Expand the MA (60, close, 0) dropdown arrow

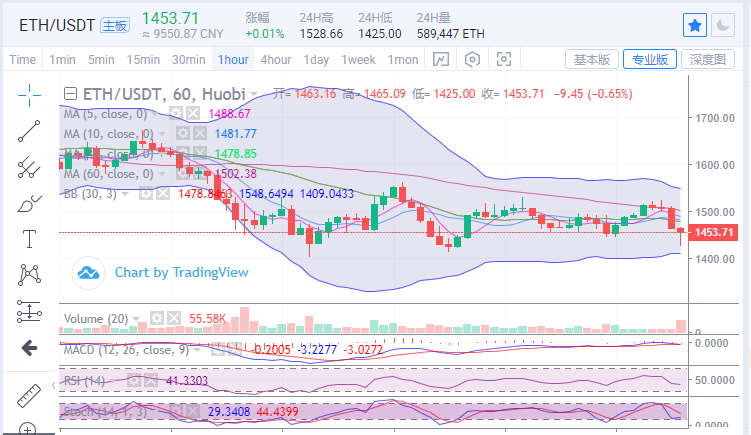coord(162,174)
